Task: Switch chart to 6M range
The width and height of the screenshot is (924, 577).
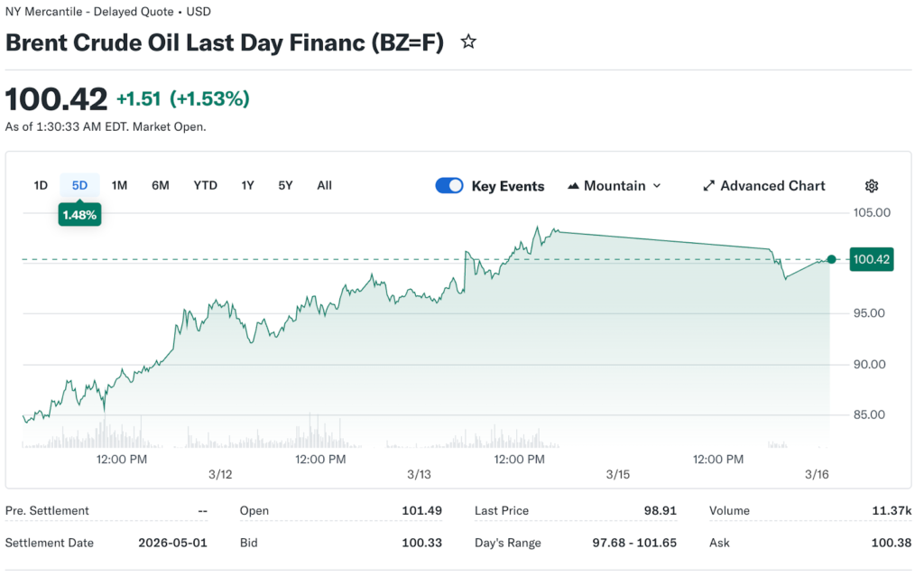Action: pyautogui.click(x=161, y=185)
